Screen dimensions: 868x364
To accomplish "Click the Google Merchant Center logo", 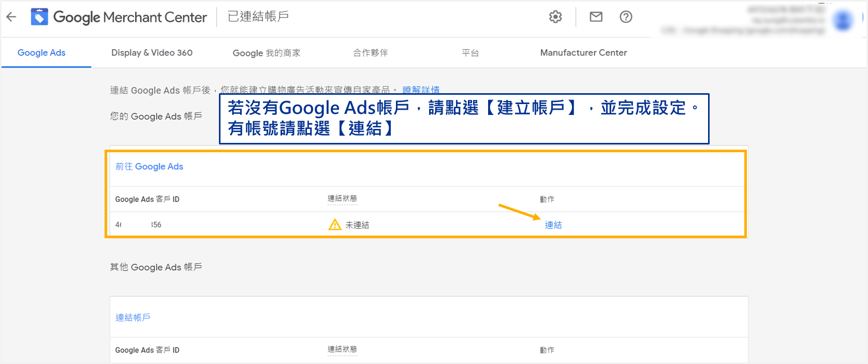I will click(x=119, y=17).
